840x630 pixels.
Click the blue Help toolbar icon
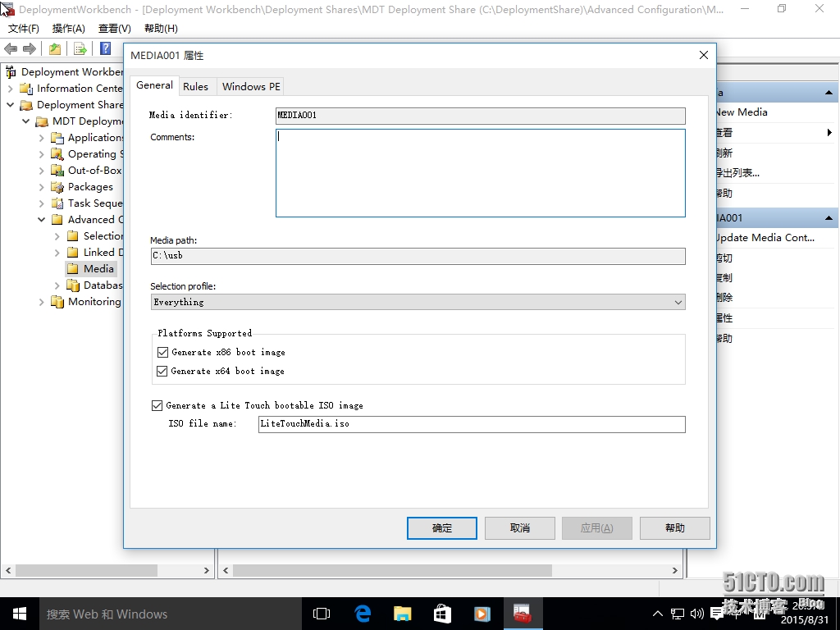pyautogui.click(x=106, y=48)
